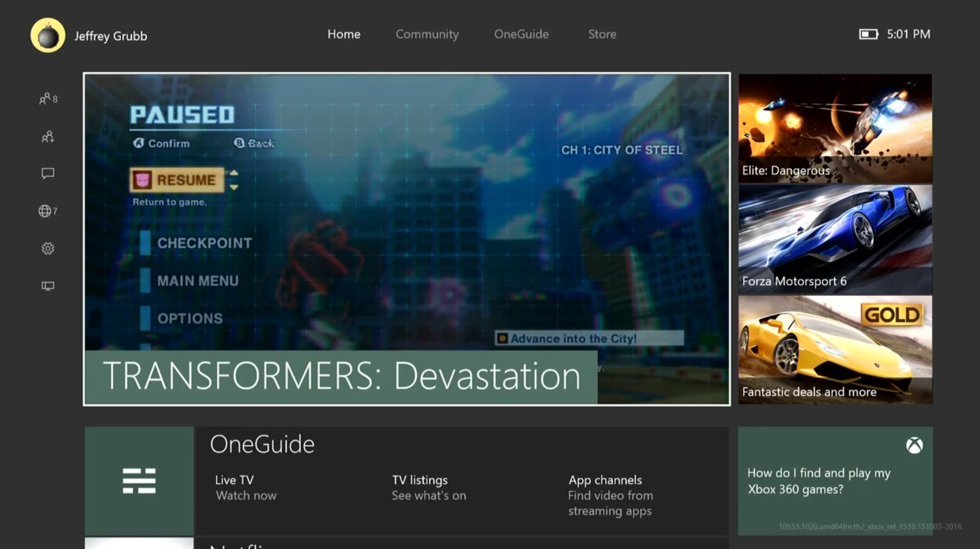Switch to the Community tab
Screen dimensions: 980x549
427,34
